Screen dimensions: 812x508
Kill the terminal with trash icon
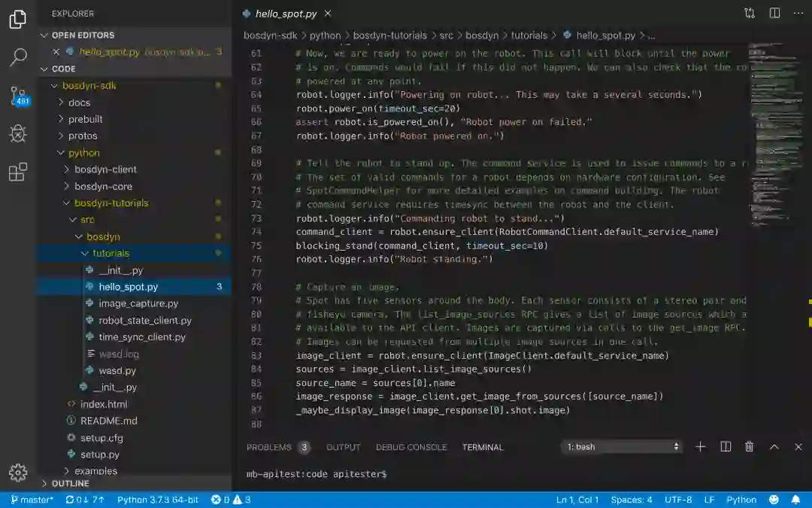[750, 446]
